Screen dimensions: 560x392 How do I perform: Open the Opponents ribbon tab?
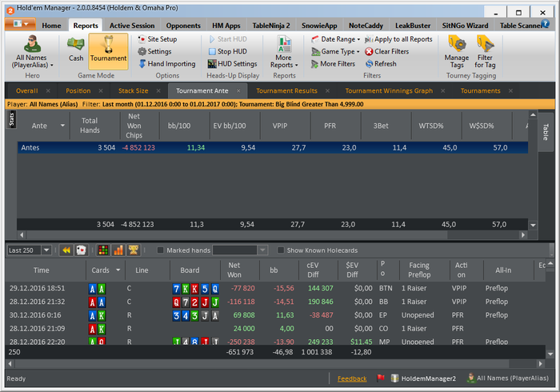pyautogui.click(x=183, y=26)
